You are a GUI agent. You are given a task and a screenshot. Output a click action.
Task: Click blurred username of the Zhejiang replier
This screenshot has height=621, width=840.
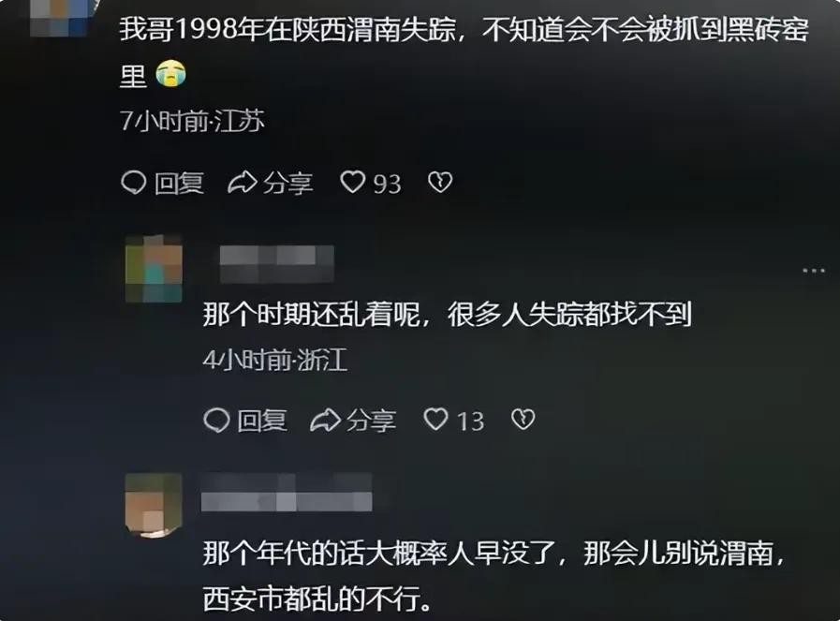tap(277, 264)
